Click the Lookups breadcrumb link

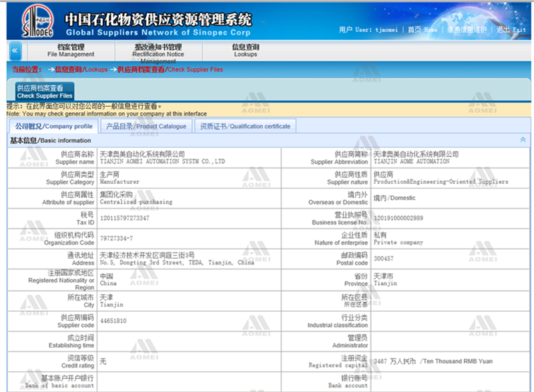pos(81,69)
